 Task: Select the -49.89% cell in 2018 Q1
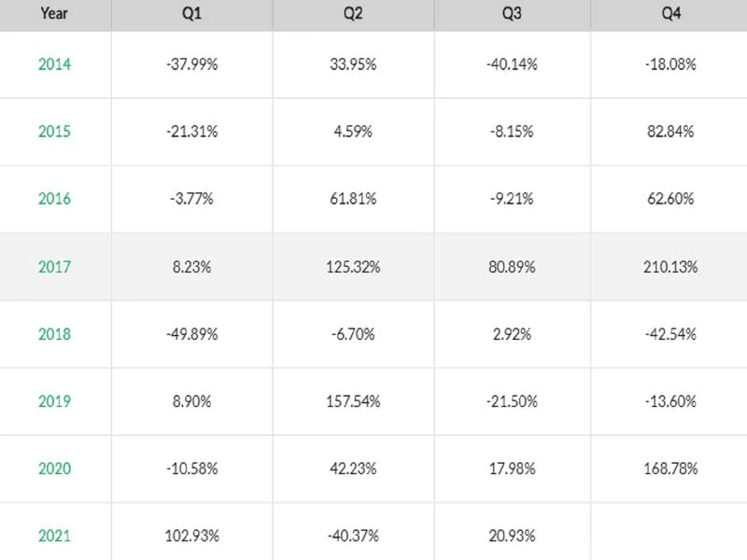[191, 334]
